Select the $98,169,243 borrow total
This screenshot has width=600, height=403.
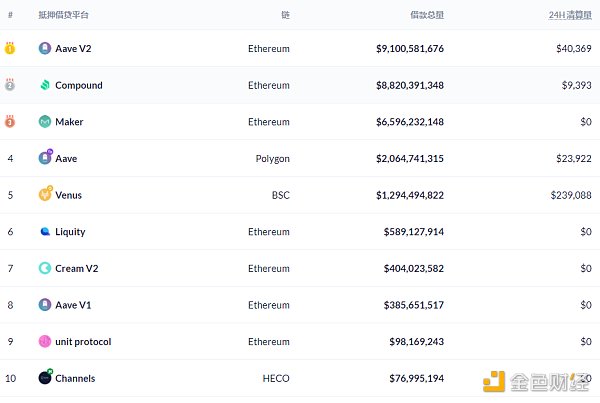(x=417, y=342)
